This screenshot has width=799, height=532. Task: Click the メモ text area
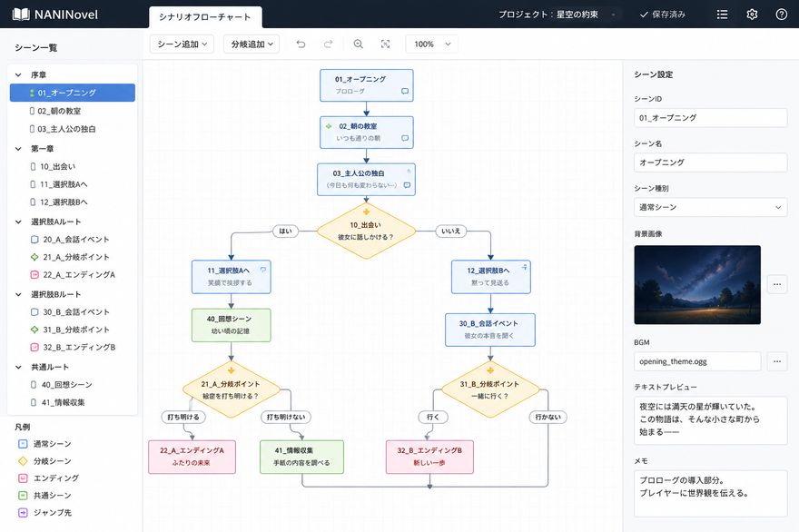(710, 494)
